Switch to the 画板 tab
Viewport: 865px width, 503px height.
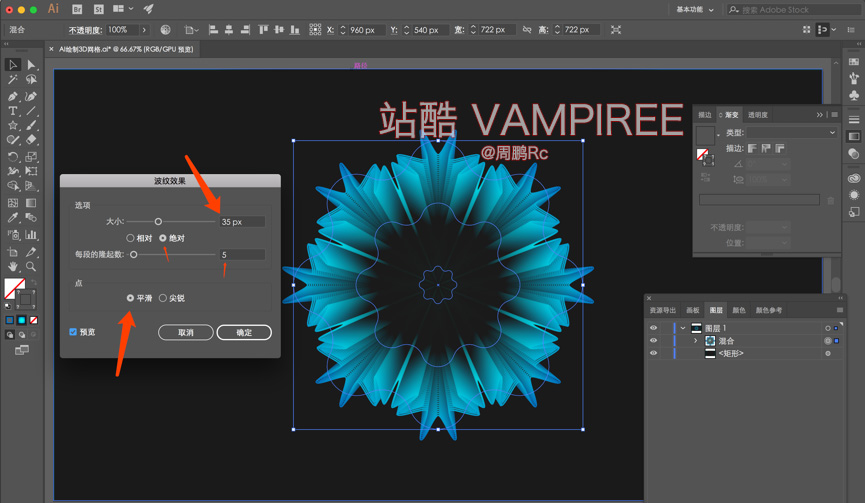[692, 310]
